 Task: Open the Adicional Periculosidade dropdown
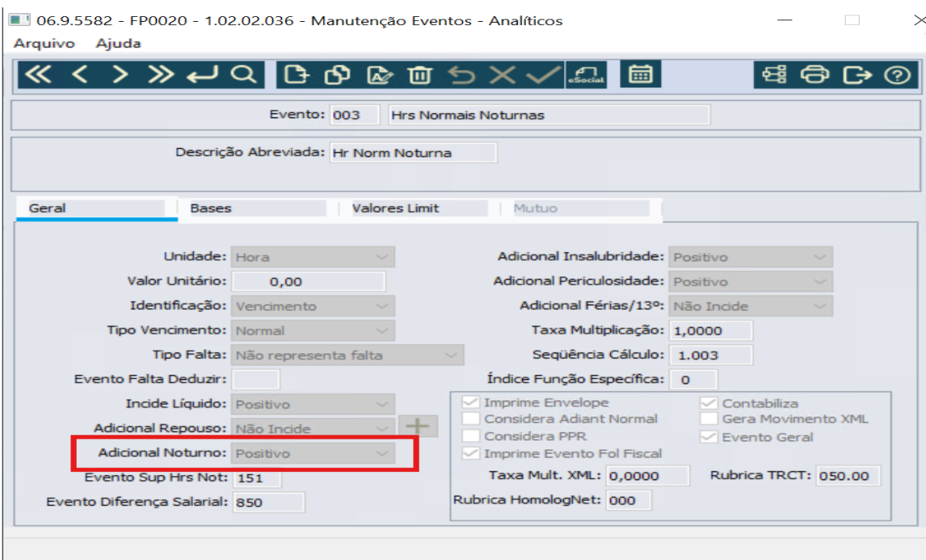point(751,282)
